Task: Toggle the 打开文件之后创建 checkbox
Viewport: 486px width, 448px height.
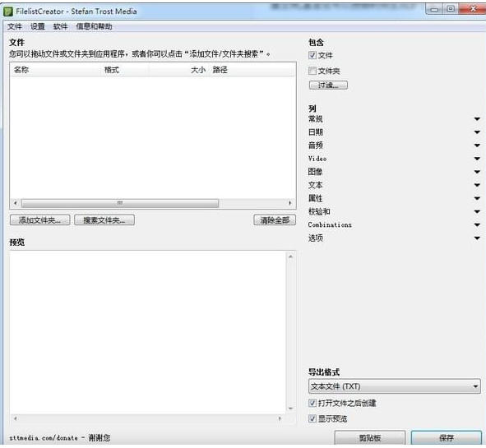Action: pyautogui.click(x=312, y=403)
